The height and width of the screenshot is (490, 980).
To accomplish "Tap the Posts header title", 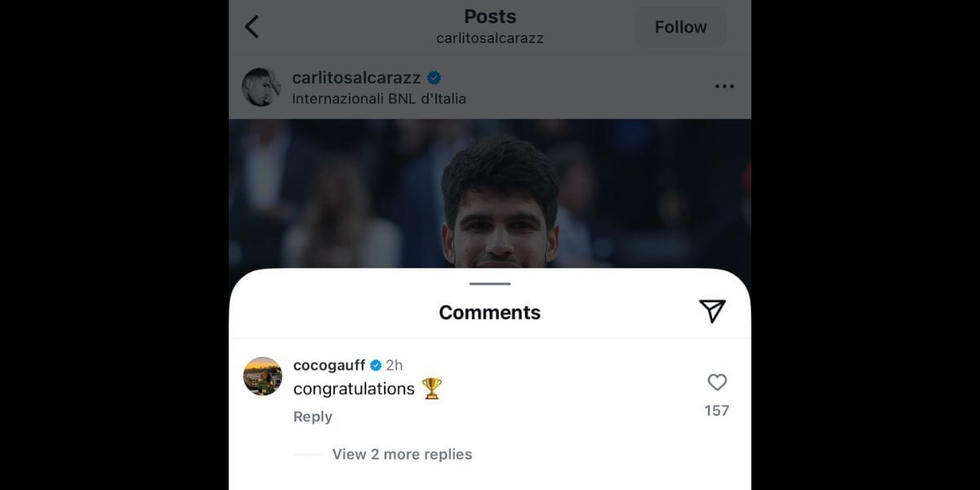I will (x=490, y=16).
